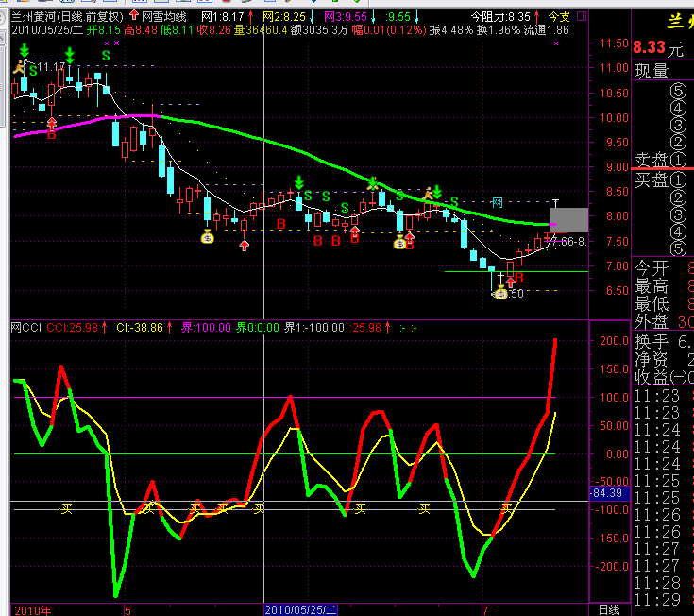The height and width of the screenshot is (616, 694).
Task: Open the 兰州黄河(日线,前复权) title selector
Action: [x=67, y=17]
